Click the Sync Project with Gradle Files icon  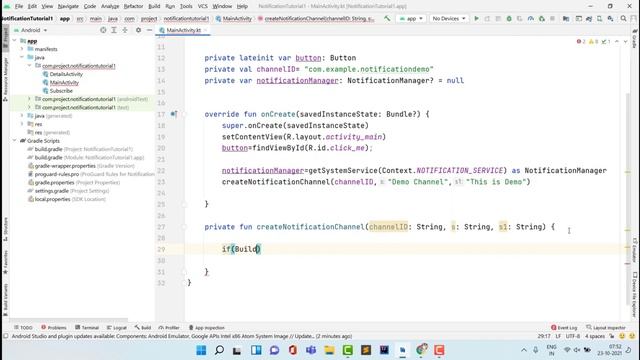(589, 18)
